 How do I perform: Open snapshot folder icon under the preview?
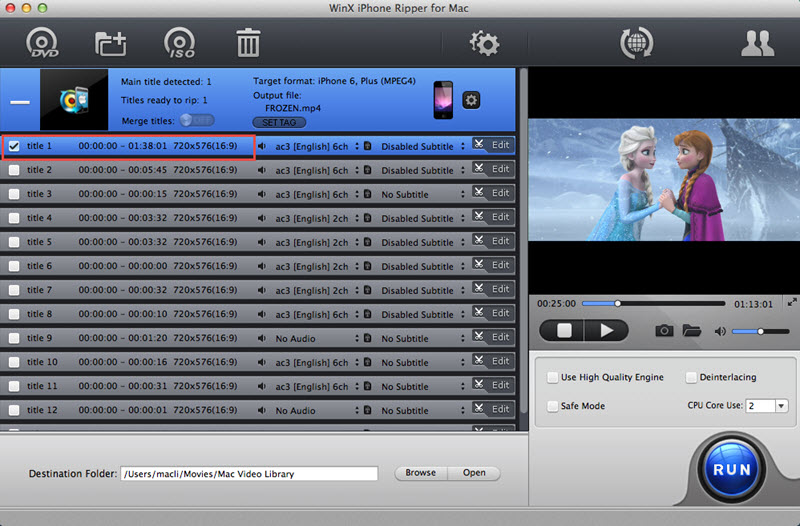(x=691, y=331)
